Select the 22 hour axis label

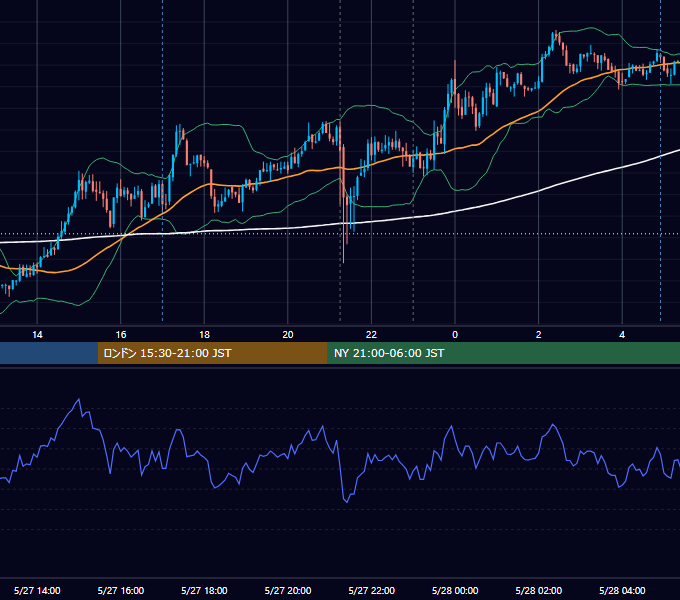371,335
